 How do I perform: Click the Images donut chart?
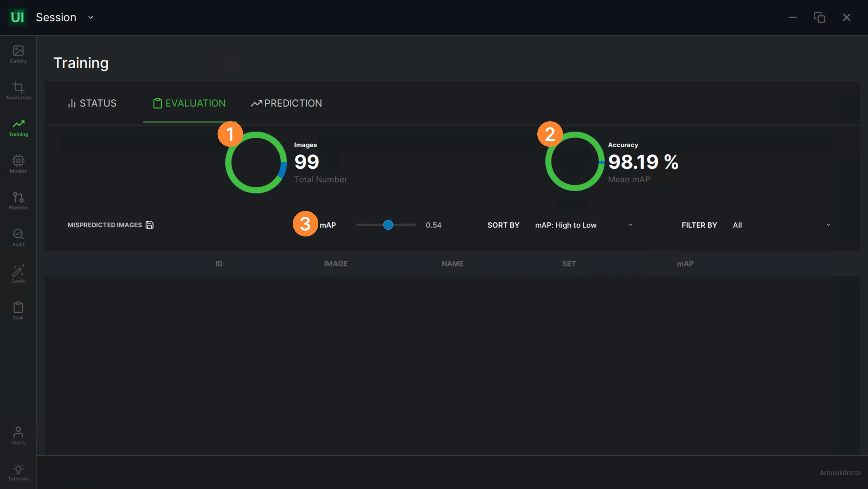pyautogui.click(x=256, y=162)
